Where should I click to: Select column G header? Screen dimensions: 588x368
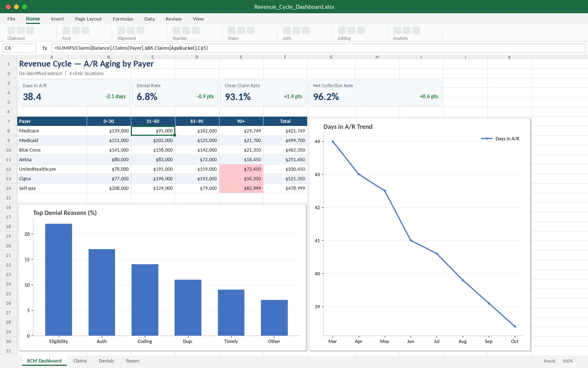pyautogui.click(x=331, y=57)
